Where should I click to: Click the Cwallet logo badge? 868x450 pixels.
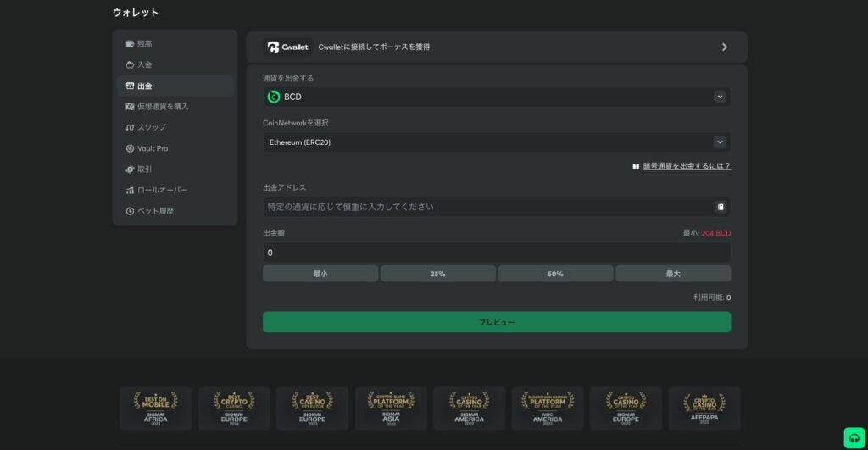point(288,47)
